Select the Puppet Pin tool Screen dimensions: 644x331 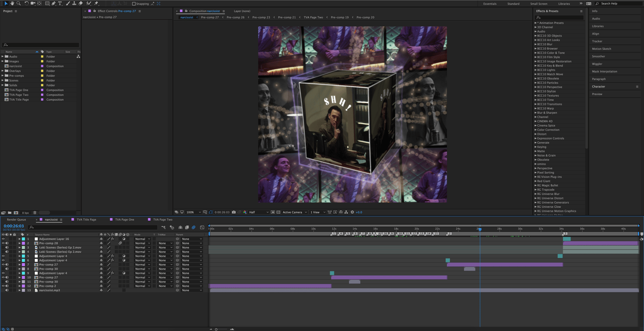pyautogui.click(x=96, y=3)
